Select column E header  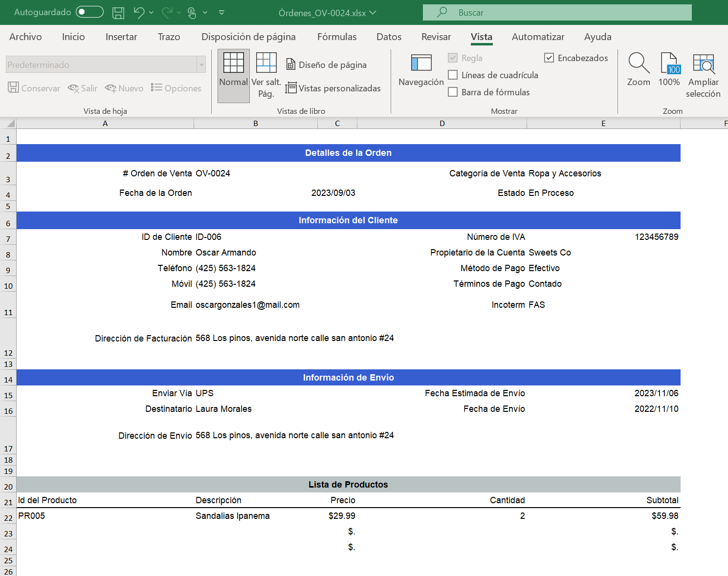click(x=603, y=124)
